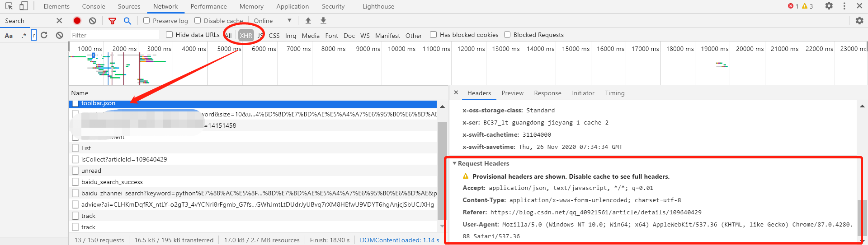The height and width of the screenshot is (245, 868).
Task: Filter requests by Other type
Action: coord(414,35)
